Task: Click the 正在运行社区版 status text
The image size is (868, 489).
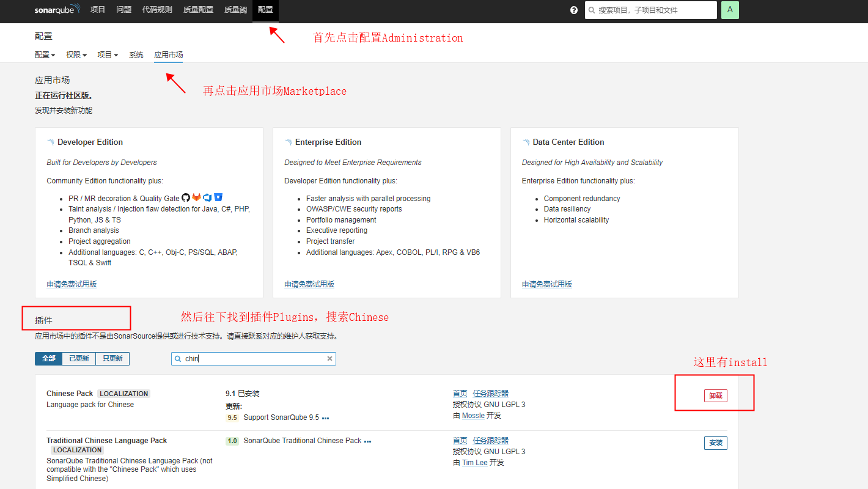Action: (x=64, y=95)
